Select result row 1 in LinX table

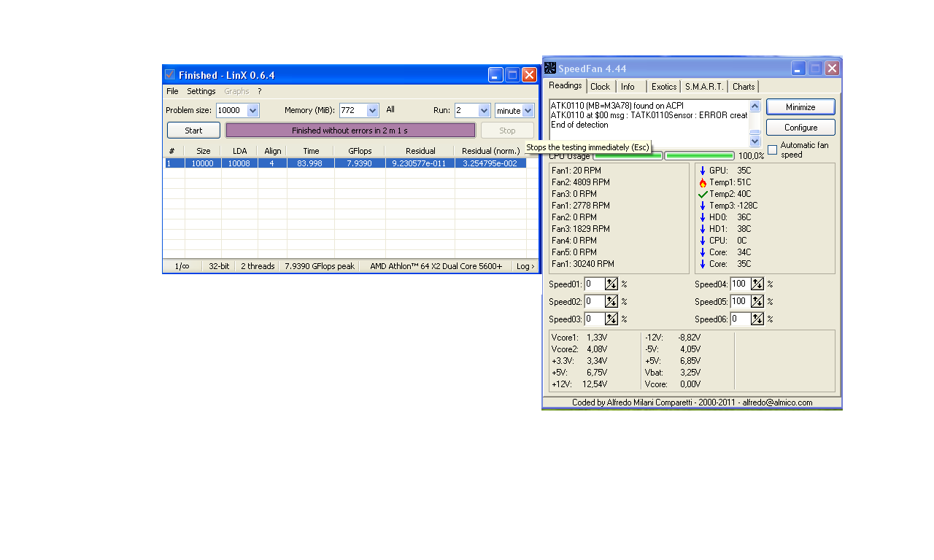[346, 163]
